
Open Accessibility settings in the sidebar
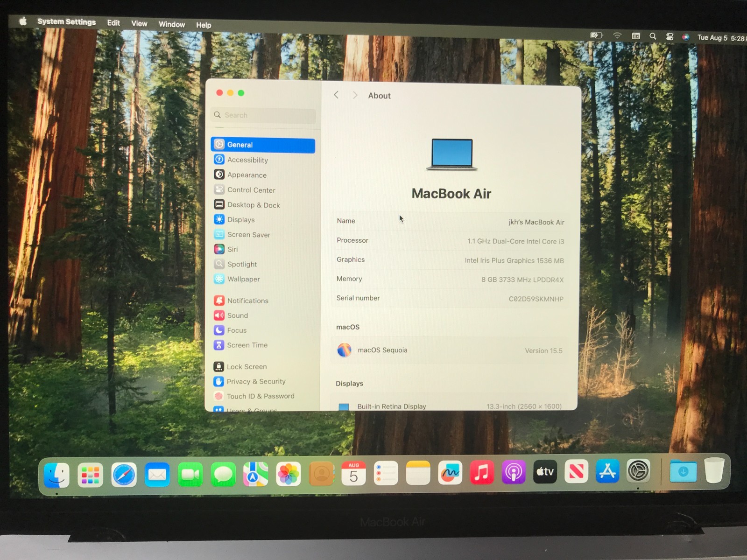point(247,160)
